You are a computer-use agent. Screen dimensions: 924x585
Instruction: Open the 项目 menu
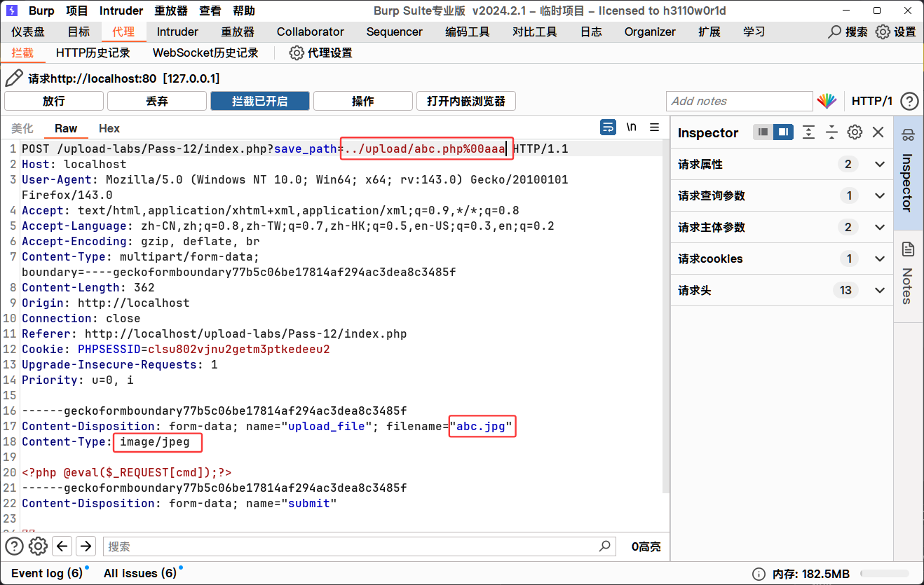coord(77,11)
